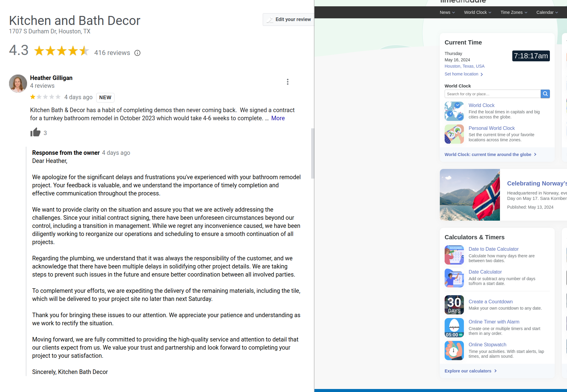Screen dimensions: 567x392
Task: Click the World Clock globe icon
Action: click(x=454, y=111)
